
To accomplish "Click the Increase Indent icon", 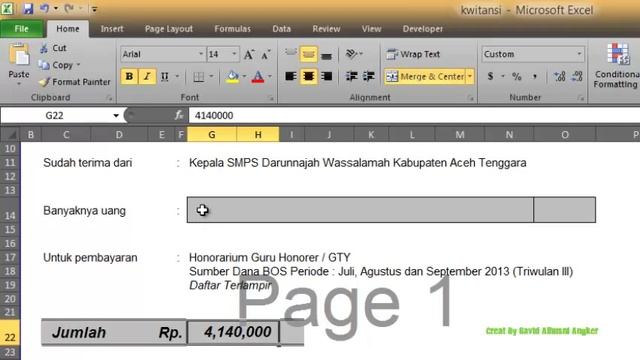I will (x=369, y=76).
